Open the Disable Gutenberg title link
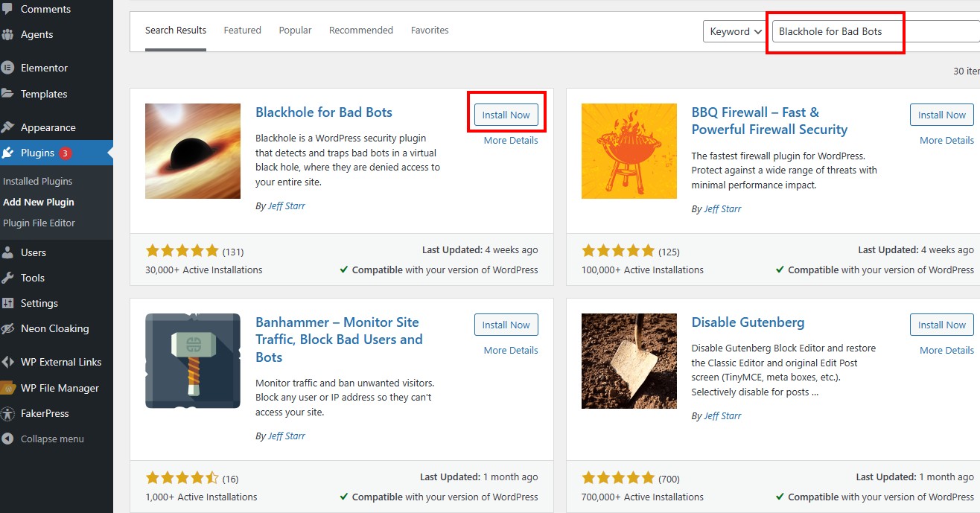 pos(748,322)
